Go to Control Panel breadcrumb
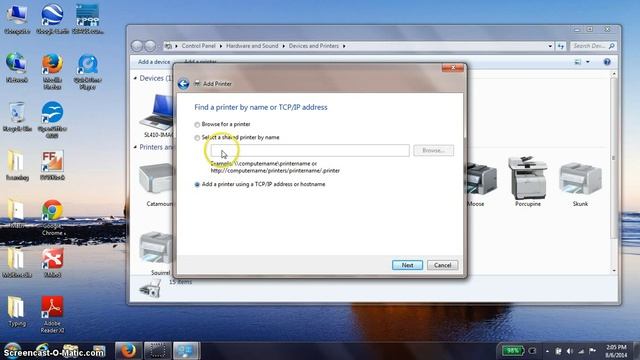 pyautogui.click(x=198, y=46)
